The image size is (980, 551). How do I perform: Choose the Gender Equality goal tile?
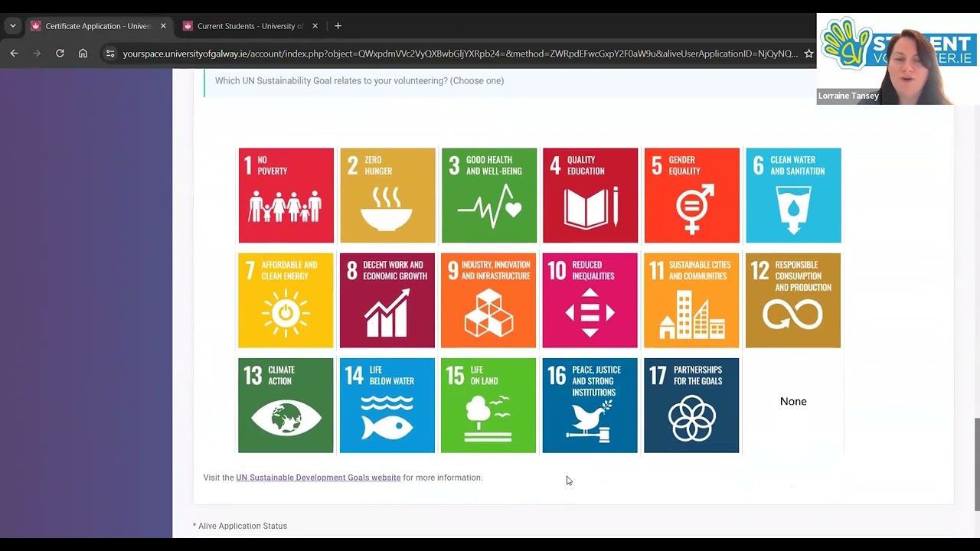click(x=691, y=195)
